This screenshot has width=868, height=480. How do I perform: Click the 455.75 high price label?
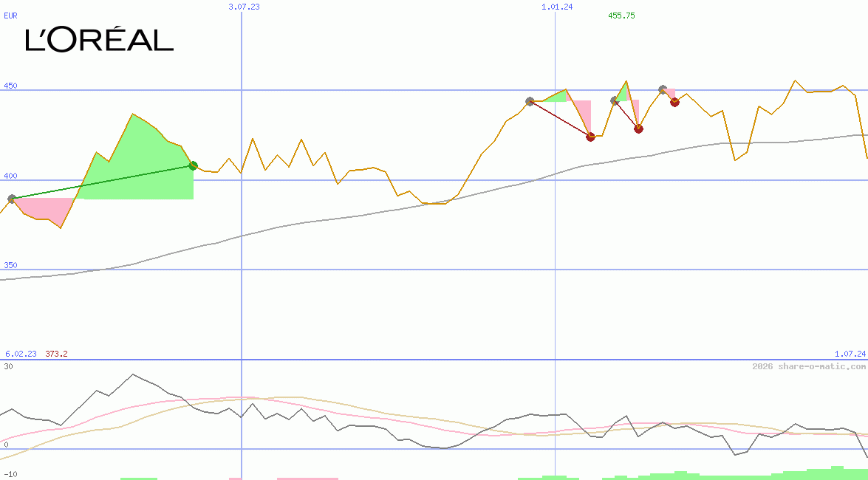click(x=621, y=16)
